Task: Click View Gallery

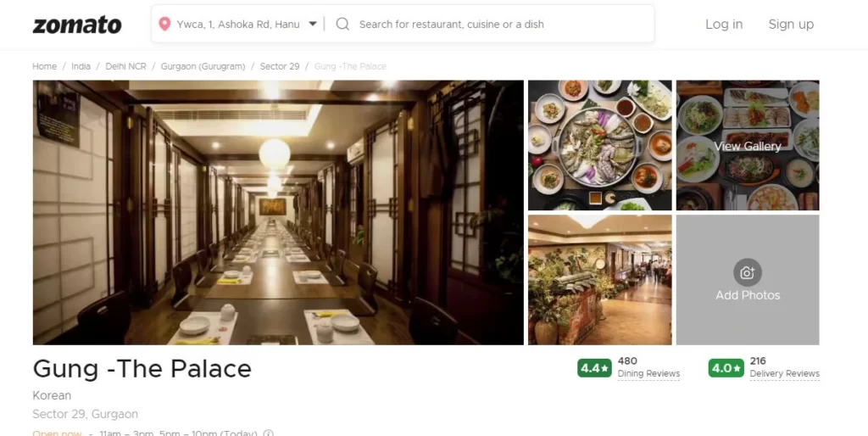Action: 748,146
